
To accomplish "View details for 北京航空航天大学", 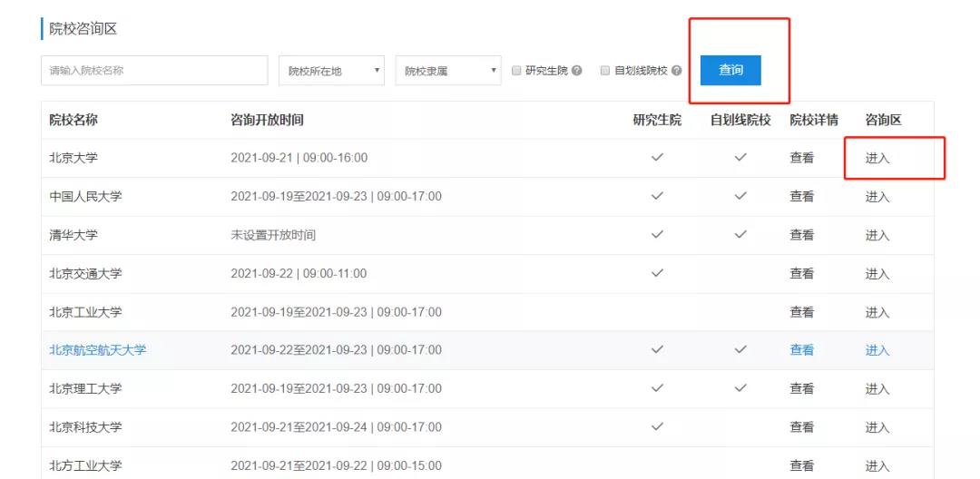I will pyautogui.click(x=801, y=350).
